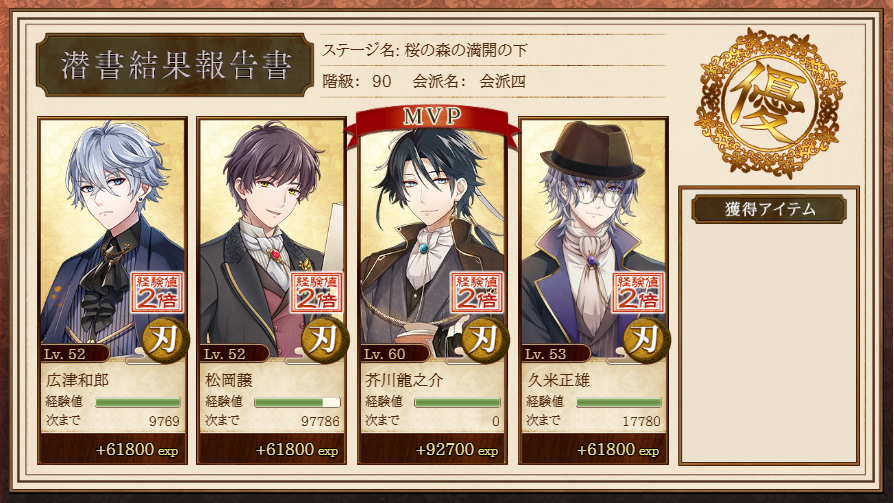Click the 経験値2倍 stamp on 芥川龍之介's card
The width and height of the screenshot is (894, 503).
click(x=477, y=293)
